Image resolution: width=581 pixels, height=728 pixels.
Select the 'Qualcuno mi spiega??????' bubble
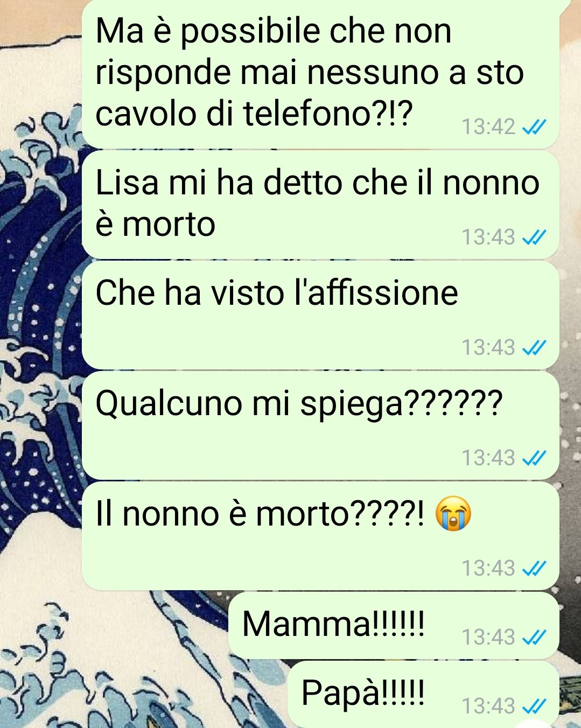click(320, 425)
